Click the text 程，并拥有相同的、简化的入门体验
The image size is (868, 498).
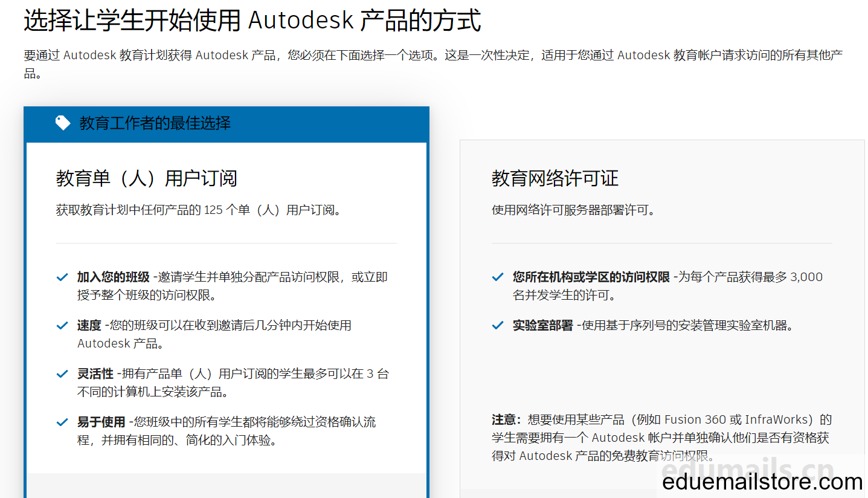click(177, 441)
